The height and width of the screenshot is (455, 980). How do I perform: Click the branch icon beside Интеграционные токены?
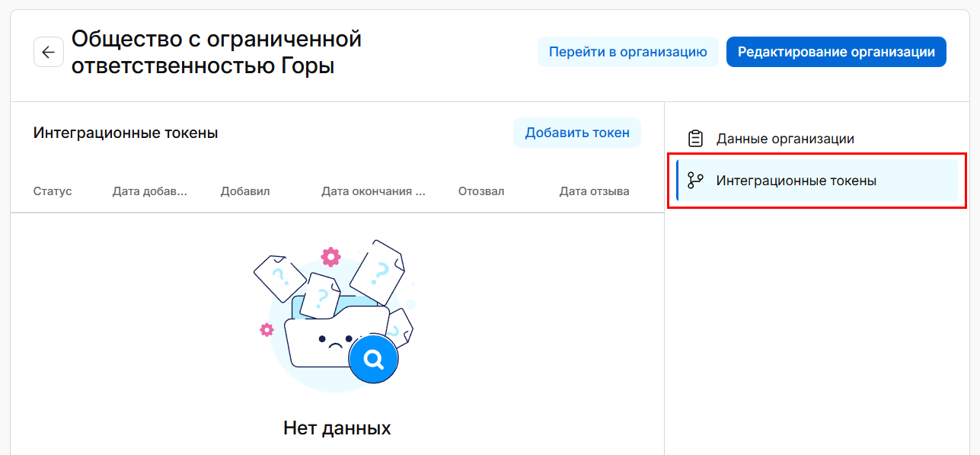coord(695,181)
